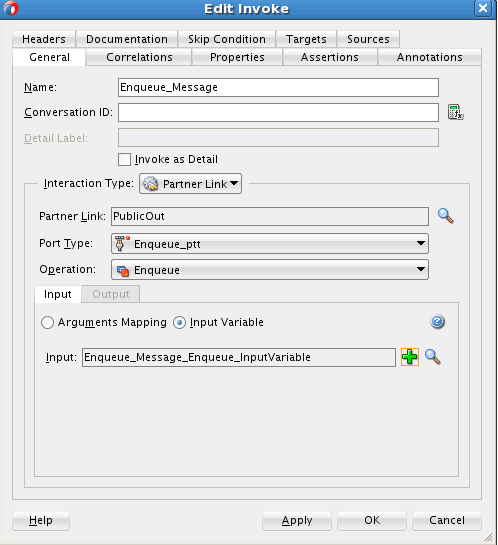Browse partner links with the magnifier icon

click(446, 216)
